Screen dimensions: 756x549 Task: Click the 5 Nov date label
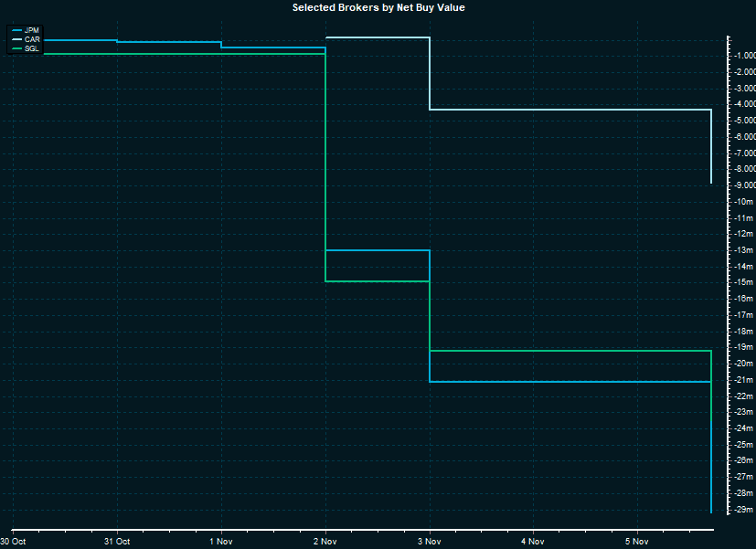pyautogui.click(x=638, y=541)
